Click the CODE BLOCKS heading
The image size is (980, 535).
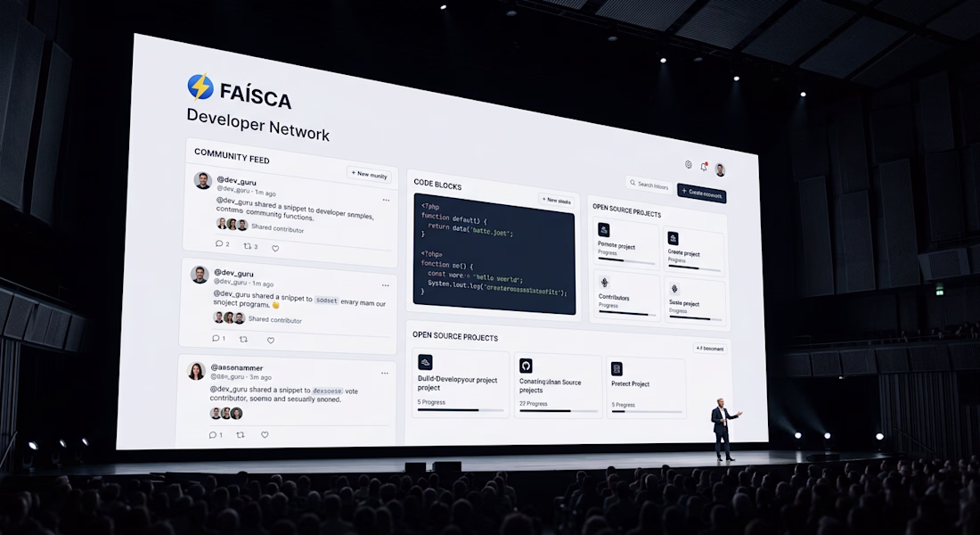click(437, 185)
